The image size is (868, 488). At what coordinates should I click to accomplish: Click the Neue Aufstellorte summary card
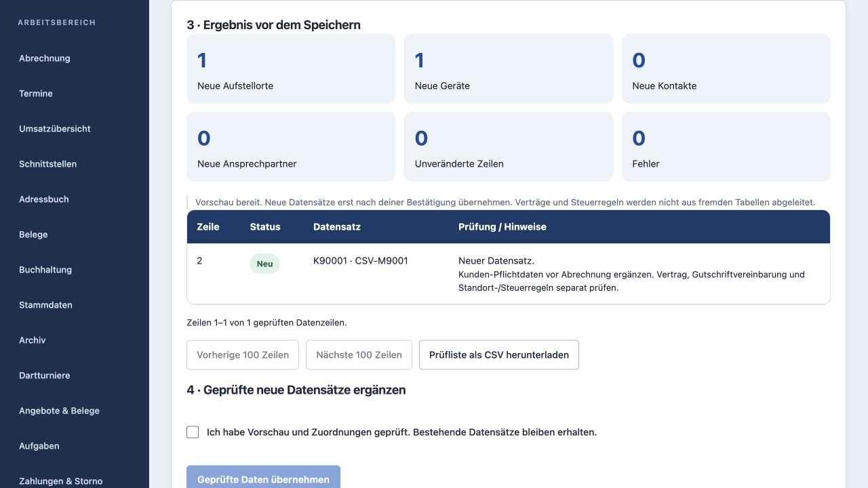tap(291, 68)
